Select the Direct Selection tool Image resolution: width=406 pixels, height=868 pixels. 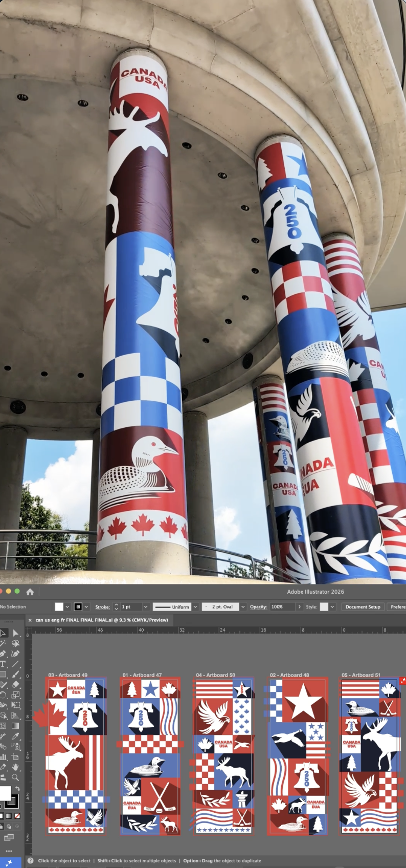point(15,633)
